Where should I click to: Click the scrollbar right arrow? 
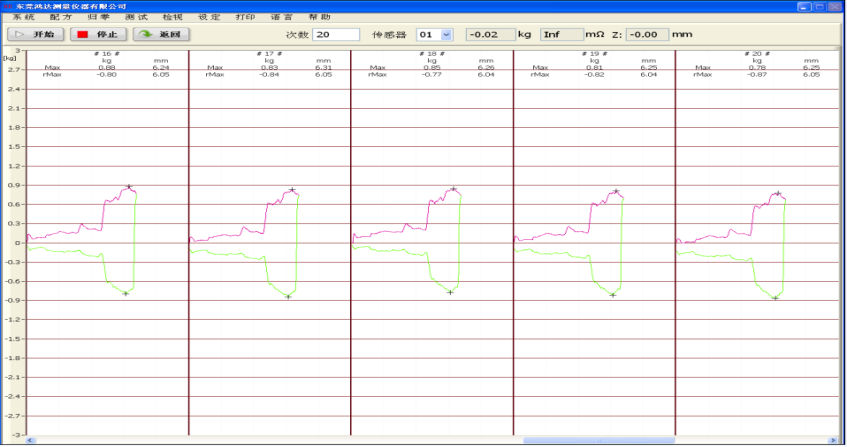pos(832,440)
